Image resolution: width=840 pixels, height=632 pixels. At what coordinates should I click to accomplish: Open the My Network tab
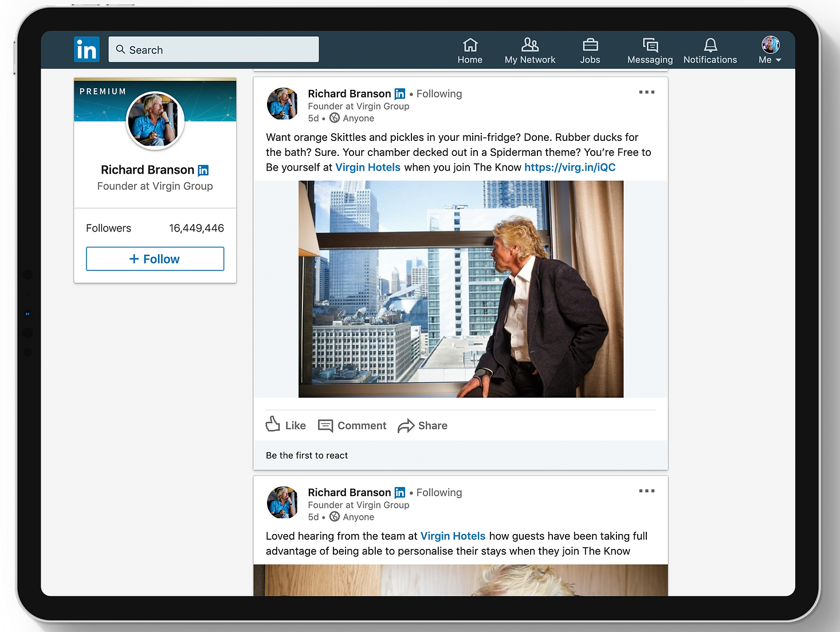(x=530, y=50)
